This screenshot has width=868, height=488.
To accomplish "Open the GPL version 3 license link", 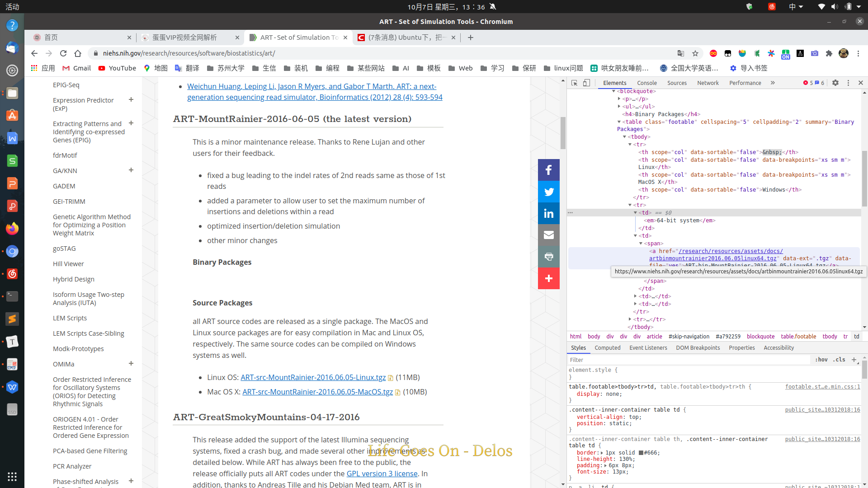I will point(382,474).
